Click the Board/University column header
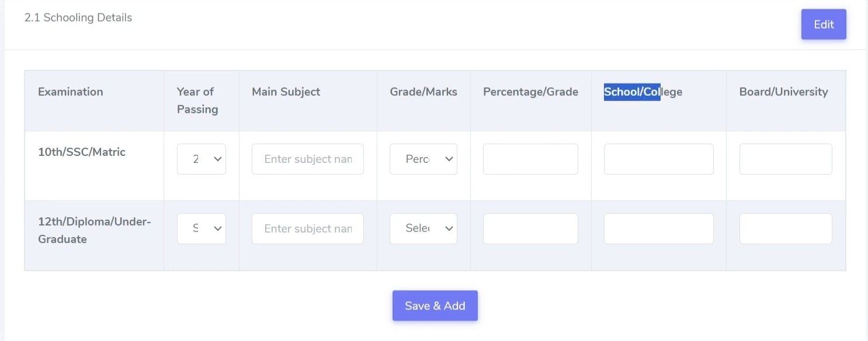Image resolution: width=868 pixels, height=341 pixels. [x=783, y=92]
